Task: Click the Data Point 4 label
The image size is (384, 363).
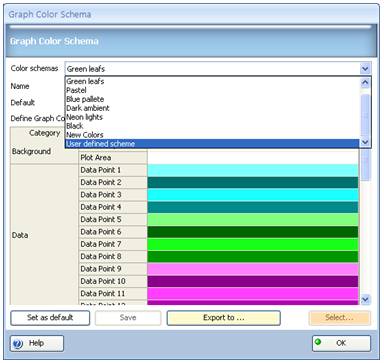Action: pos(113,207)
